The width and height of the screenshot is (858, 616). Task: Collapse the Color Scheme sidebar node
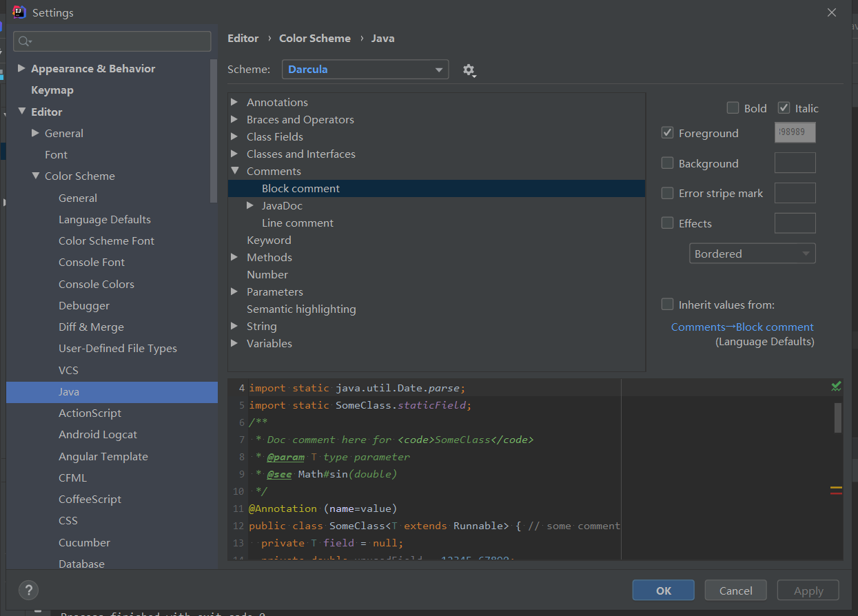coord(36,176)
